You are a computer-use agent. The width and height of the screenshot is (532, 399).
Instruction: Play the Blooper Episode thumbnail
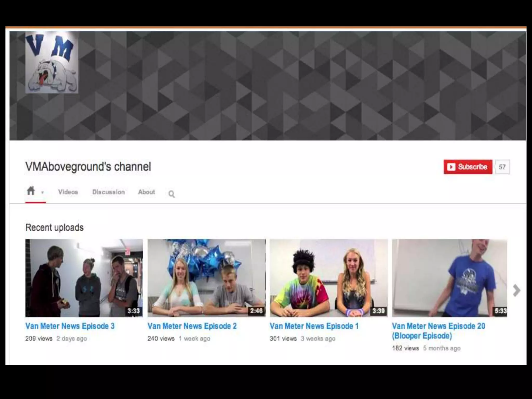pos(449,278)
